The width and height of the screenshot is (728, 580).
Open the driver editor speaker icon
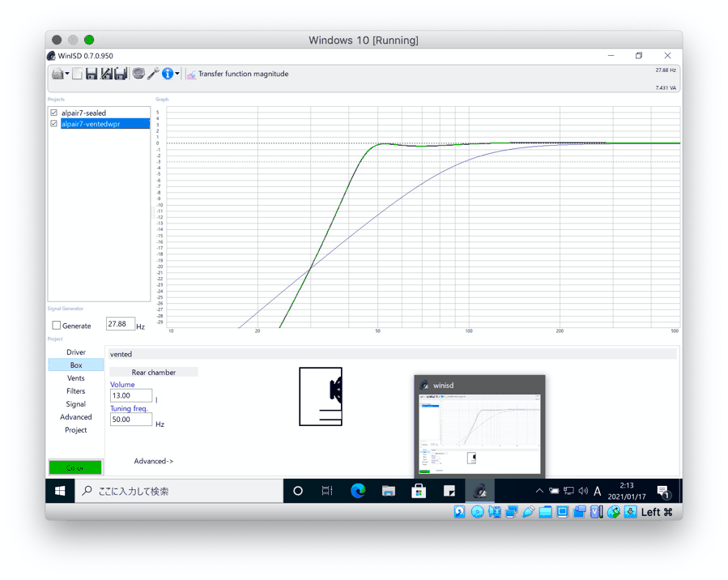[x=138, y=74]
